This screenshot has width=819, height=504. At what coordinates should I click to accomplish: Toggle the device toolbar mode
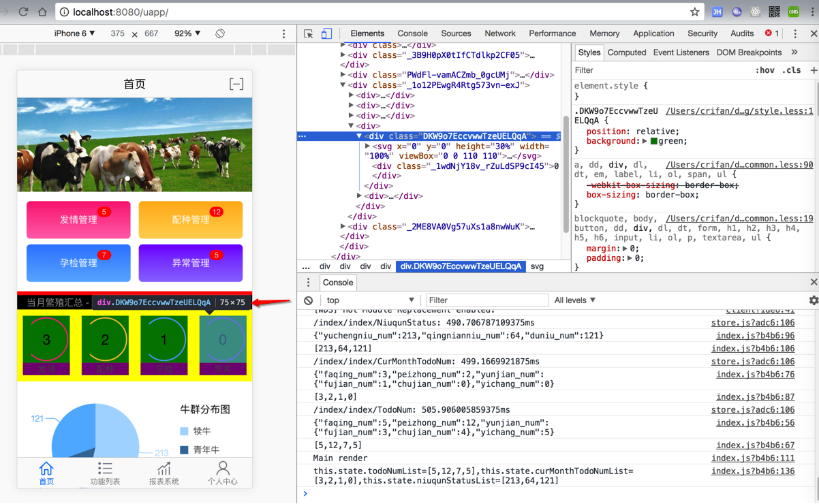pyautogui.click(x=326, y=33)
